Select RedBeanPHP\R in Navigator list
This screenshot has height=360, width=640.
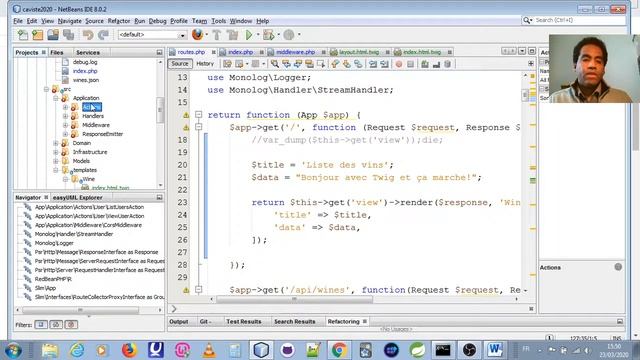[53, 279]
